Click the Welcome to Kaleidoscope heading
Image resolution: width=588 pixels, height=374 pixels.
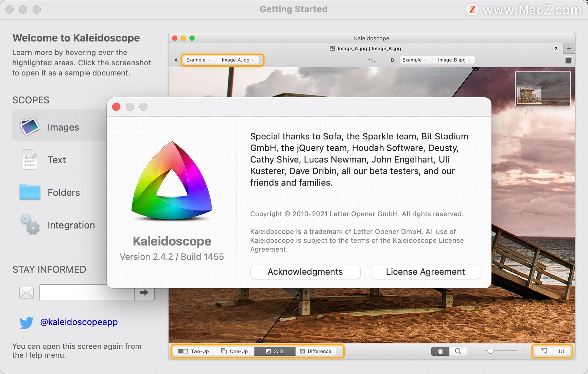pos(76,38)
